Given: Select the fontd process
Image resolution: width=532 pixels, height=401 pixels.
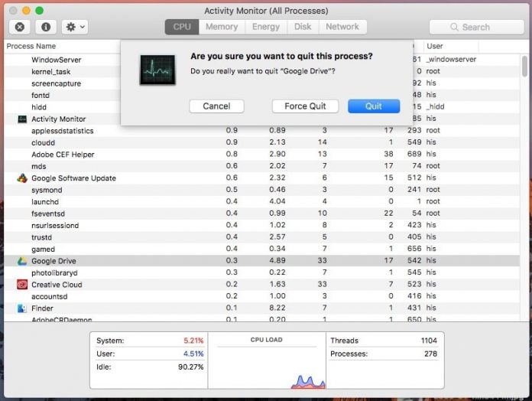Looking at the screenshot, I should [41, 96].
